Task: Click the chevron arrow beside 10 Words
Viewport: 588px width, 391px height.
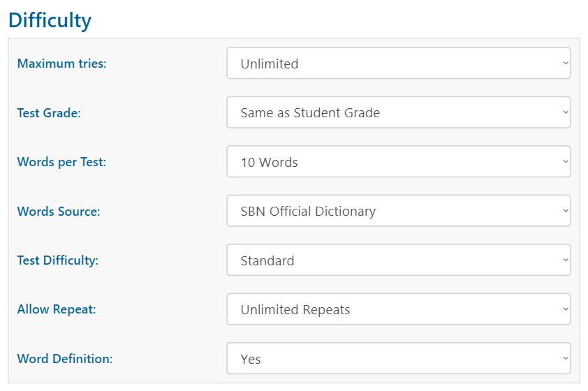Action: click(564, 162)
